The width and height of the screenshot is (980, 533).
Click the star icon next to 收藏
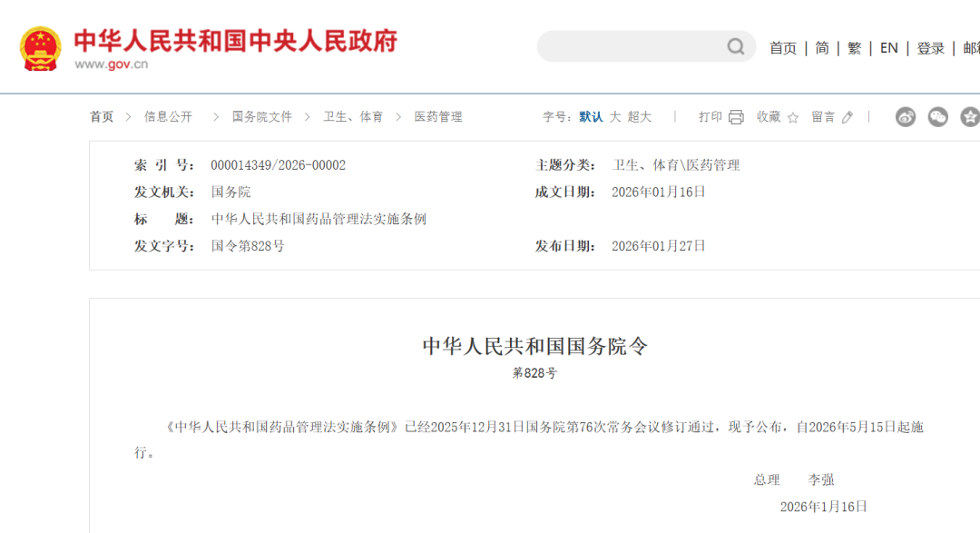tap(792, 117)
